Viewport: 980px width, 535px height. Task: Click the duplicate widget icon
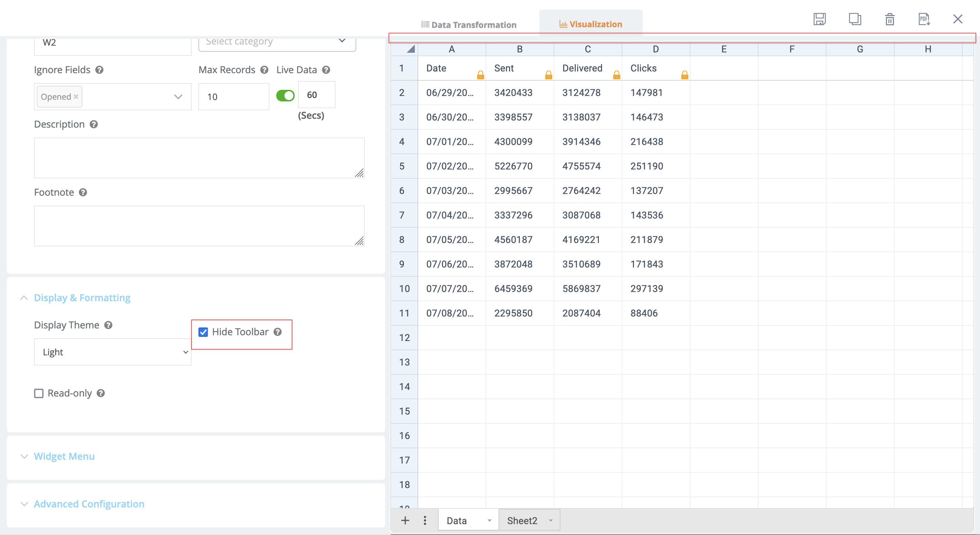854,19
